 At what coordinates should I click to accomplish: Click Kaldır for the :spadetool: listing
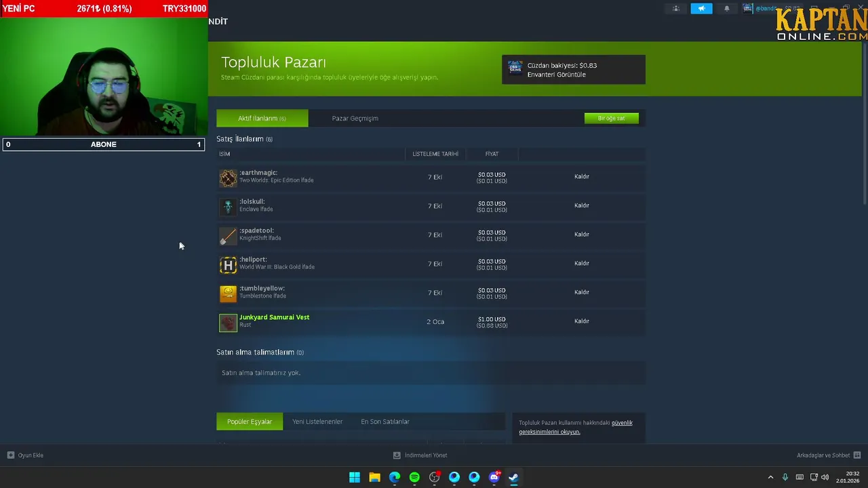(582, 235)
